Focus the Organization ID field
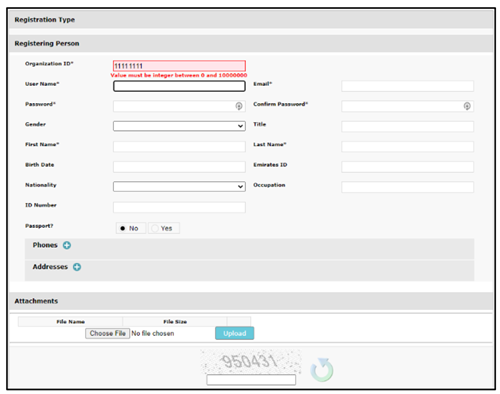Viewport: 500px width, 394px height. pyautogui.click(x=179, y=66)
